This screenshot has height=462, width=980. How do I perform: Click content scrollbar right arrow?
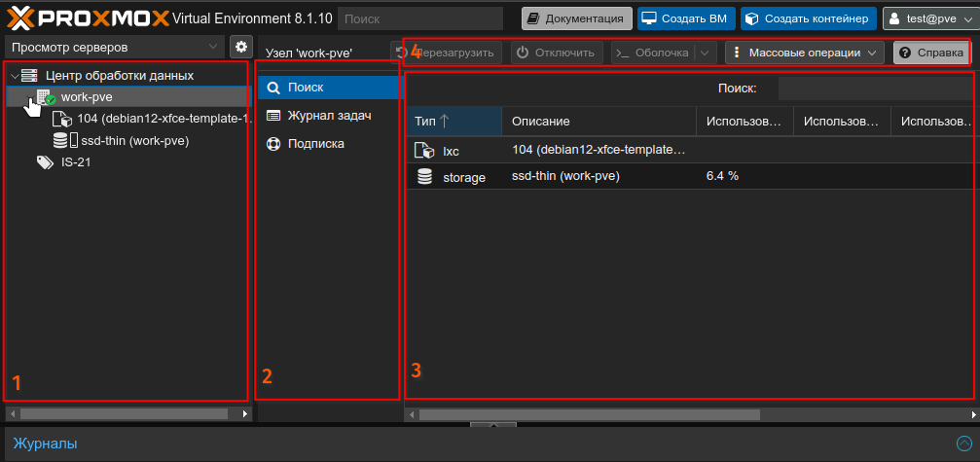[x=973, y=414]
